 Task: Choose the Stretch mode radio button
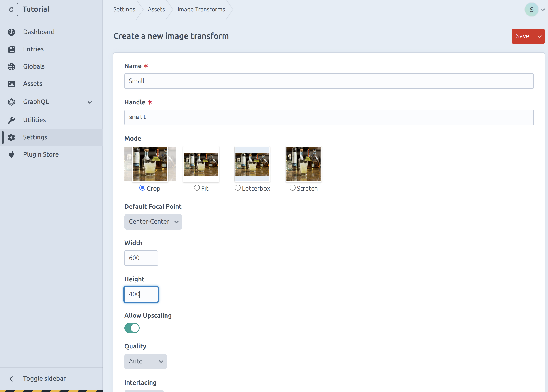tap(292, 188)
